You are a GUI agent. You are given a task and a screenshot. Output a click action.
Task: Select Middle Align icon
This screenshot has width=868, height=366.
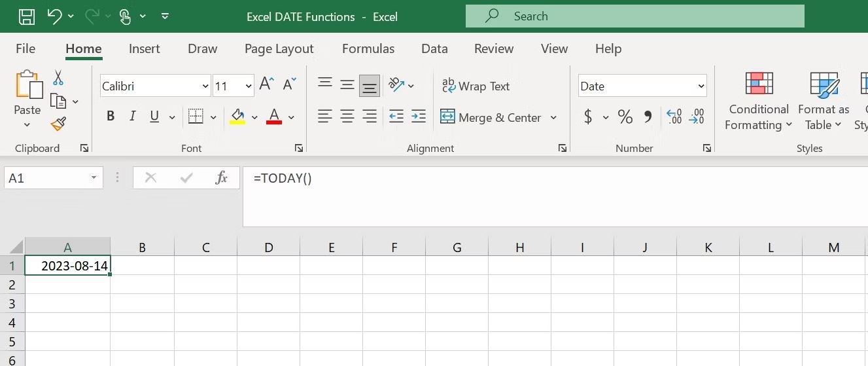[347, 85]
